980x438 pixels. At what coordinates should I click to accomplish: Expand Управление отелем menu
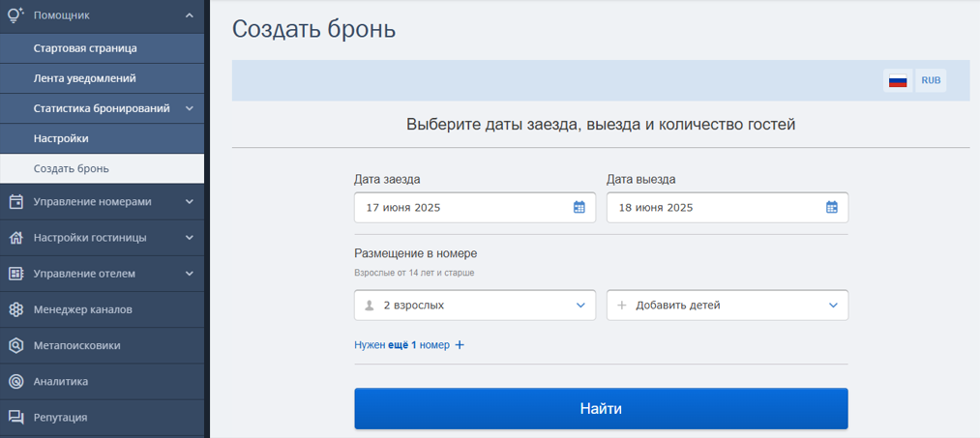click(x=190, y=274)
